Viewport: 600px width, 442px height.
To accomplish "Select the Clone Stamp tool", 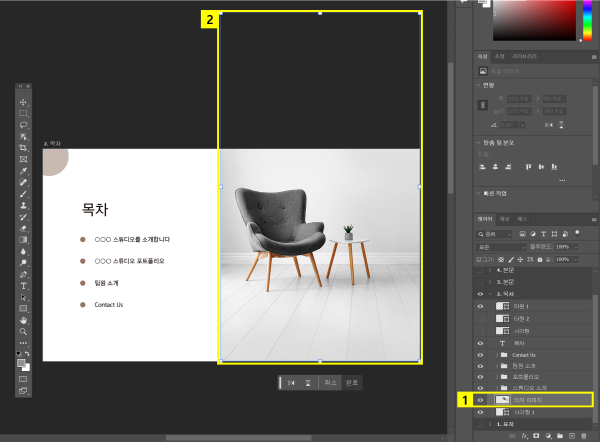I will coord(23,206).
